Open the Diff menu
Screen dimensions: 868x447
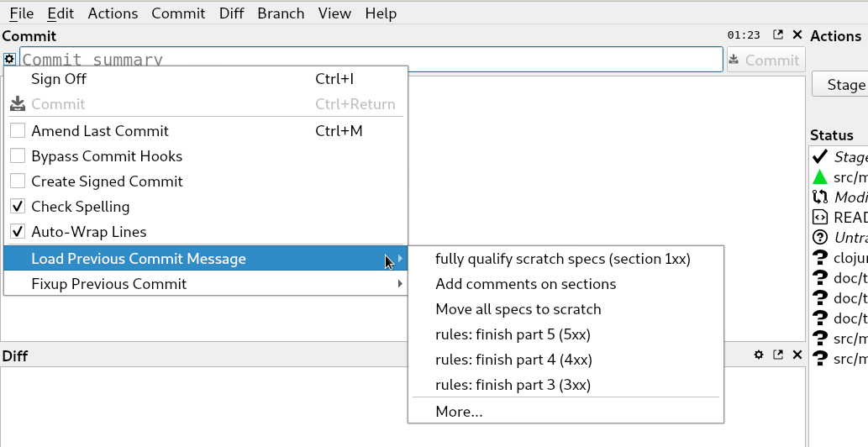click(x=231, y=13)
